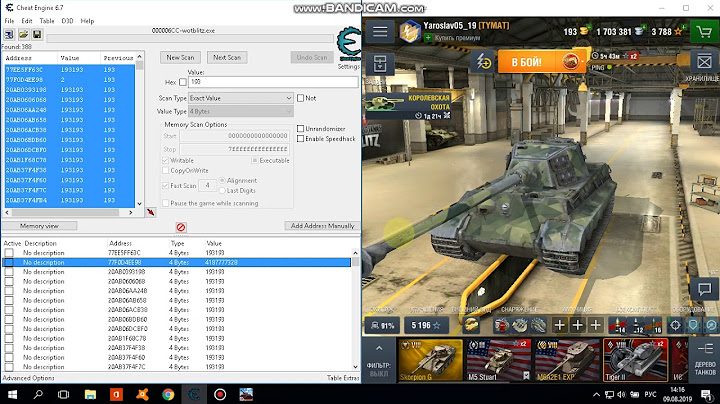Open taskbar search magnifier
The height and width of the screenshot is (404, 720).
38,394
